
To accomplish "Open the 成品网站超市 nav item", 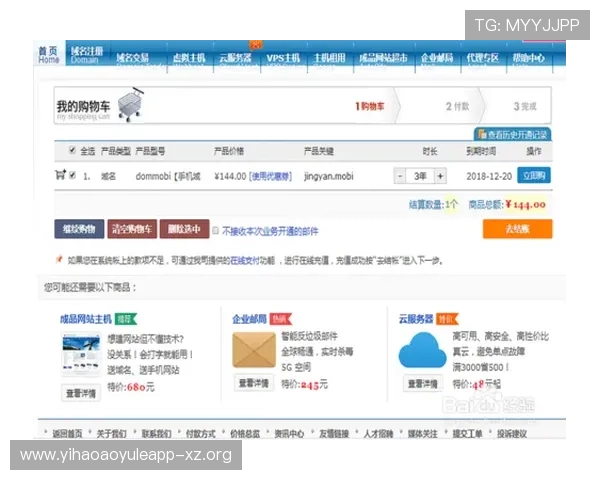I will coord(383,58).
